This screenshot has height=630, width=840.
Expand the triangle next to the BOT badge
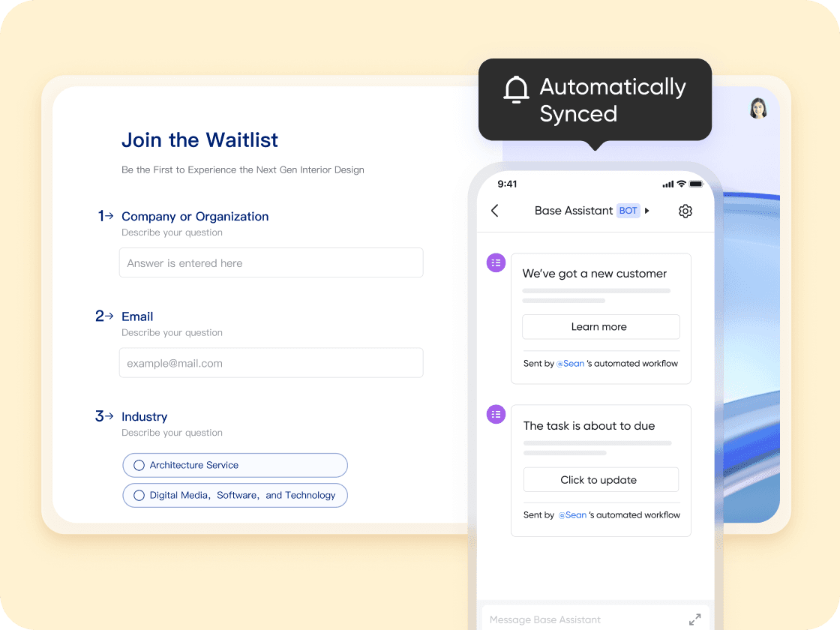click(x=647, y=211)
